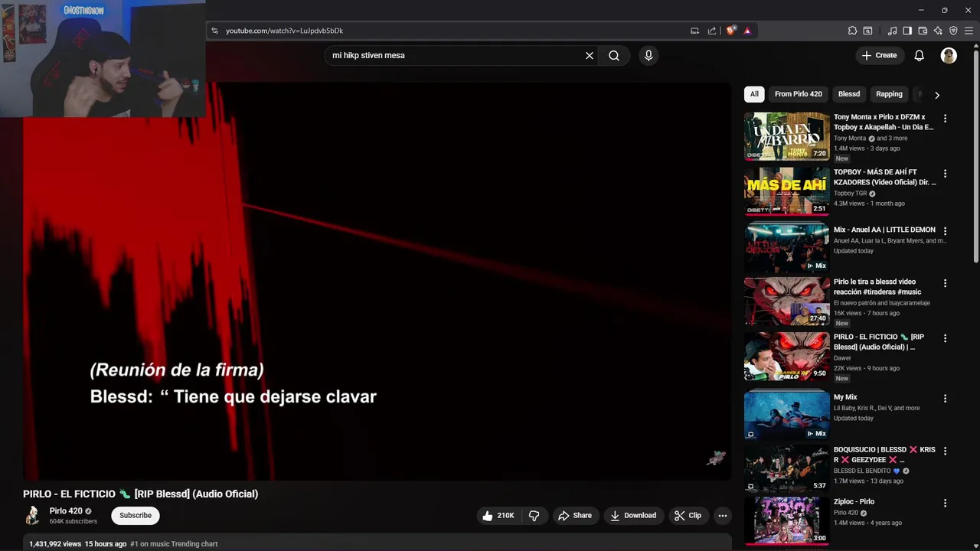Screen dimensions: 980x551
Task: Select the Blessd filter chip
Action: 849,94
